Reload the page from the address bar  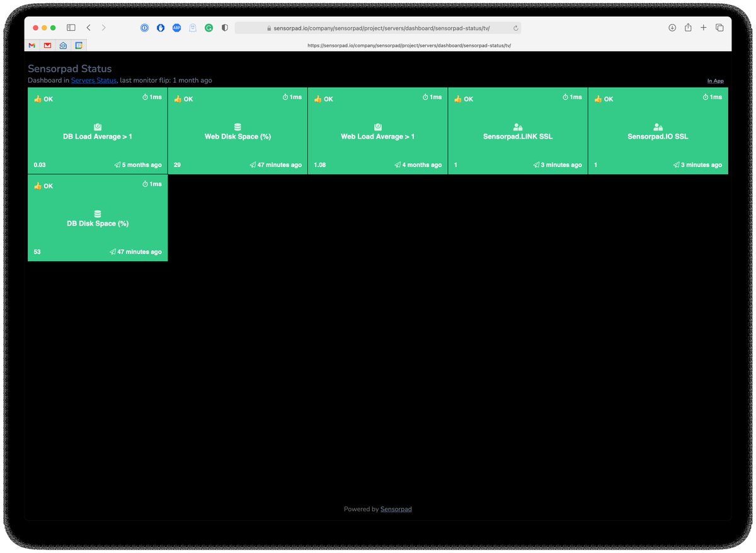point(516,28)
